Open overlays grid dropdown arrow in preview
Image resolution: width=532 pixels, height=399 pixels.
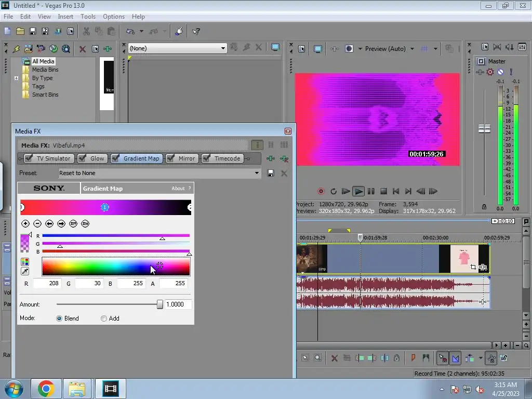(435, 48)
